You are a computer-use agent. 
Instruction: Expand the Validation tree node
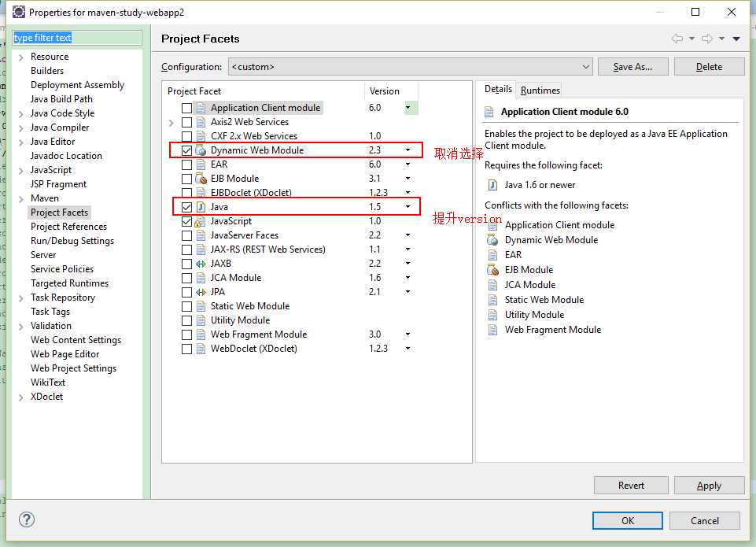pos(20,327)
